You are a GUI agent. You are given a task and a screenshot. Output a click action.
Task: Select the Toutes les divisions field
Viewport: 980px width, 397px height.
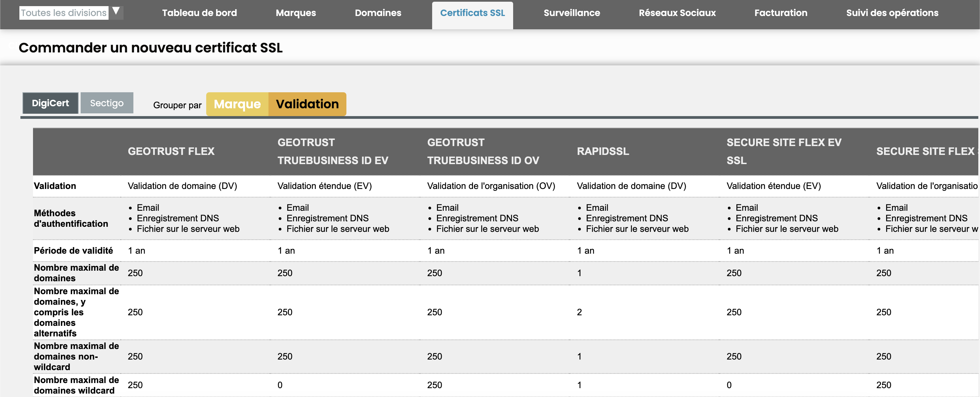(64, 13)
